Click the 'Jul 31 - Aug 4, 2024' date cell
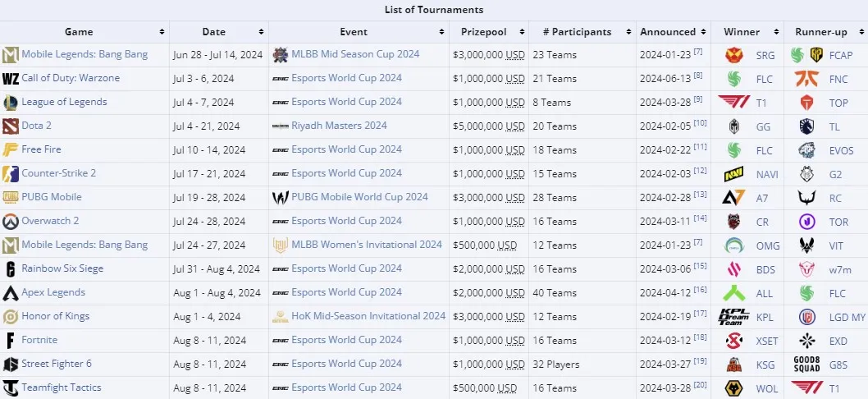The image size is (868, 399). click(217, 269)
